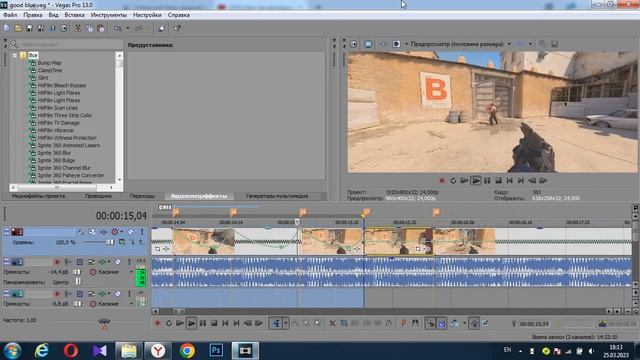Switch to the Генераторы мультимедиа tab
The height and width of the screenshot is (360, 640).
pos(277,196)
